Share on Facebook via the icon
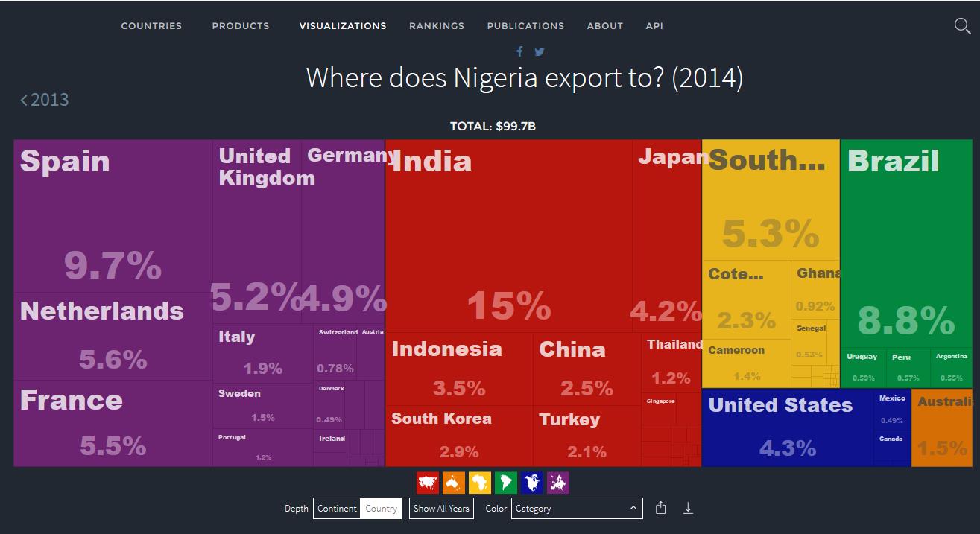Viewport: 980px width, 534px height. point(519,51)
